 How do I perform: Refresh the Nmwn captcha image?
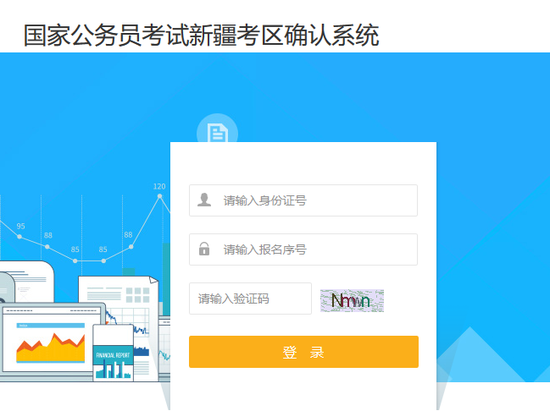pyautogui.click(x=352, y=301)
